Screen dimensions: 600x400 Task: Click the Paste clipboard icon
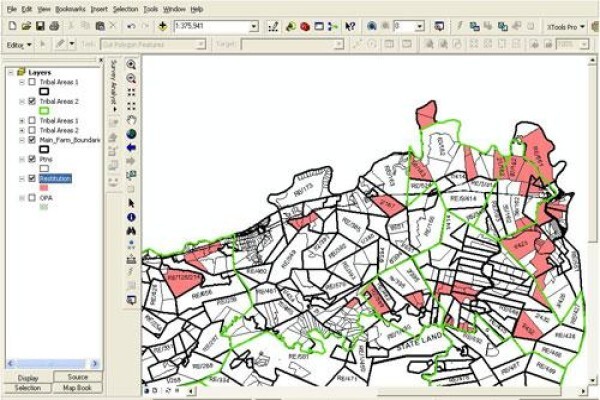pyautogui.click(x=100, y=26)
